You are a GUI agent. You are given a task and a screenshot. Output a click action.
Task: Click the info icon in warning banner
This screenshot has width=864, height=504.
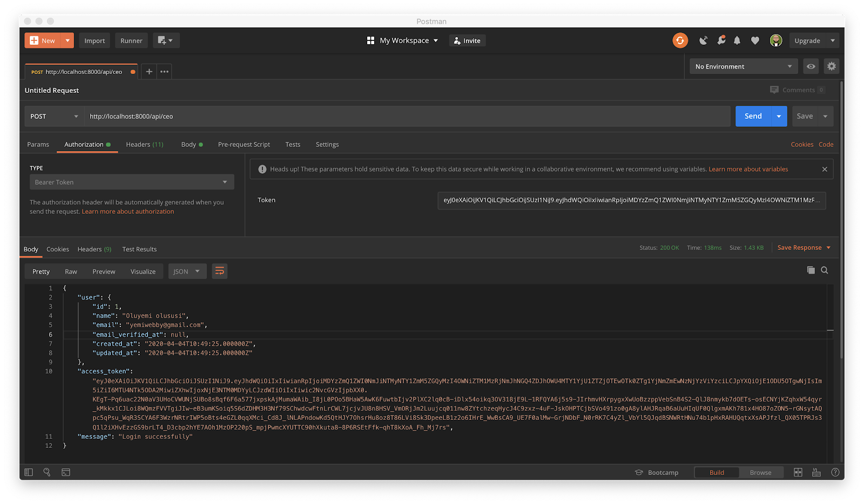pyautogui.click(x=262, y=169)
